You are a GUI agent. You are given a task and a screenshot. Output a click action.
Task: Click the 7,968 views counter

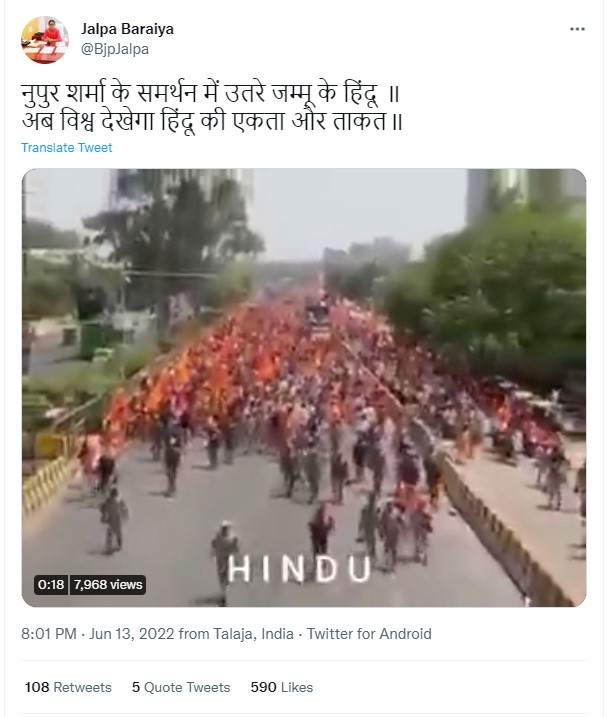click(x=108, y=585)
